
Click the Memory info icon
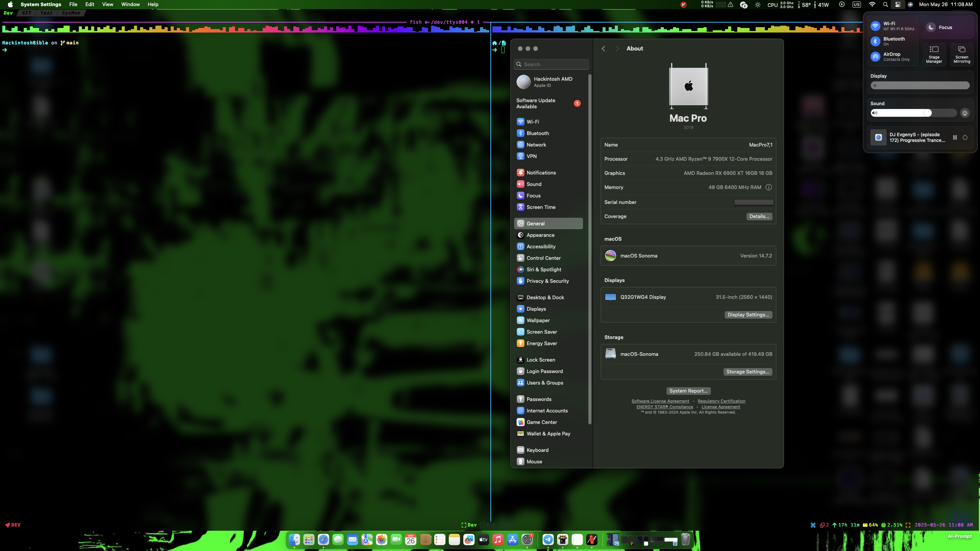coord(769,187)
